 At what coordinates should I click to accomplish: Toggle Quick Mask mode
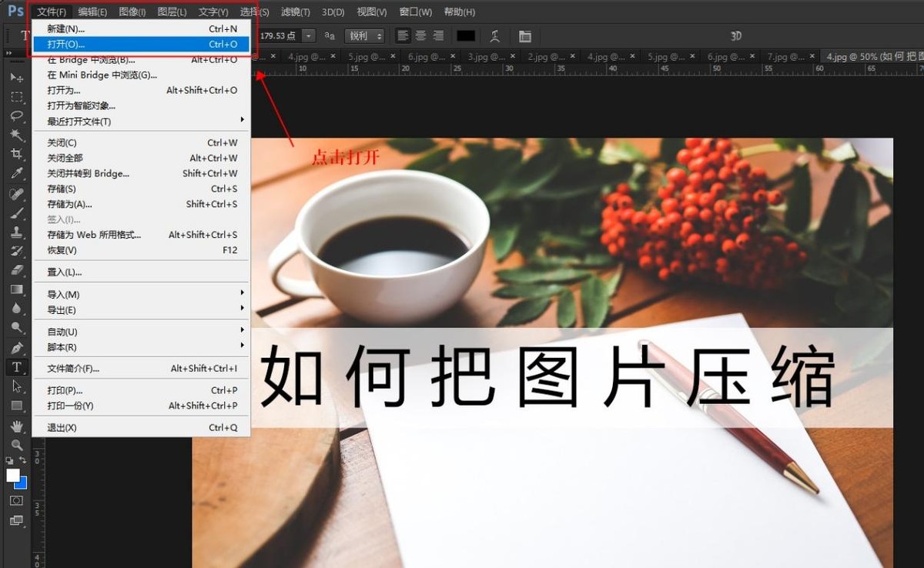(16, 500)
